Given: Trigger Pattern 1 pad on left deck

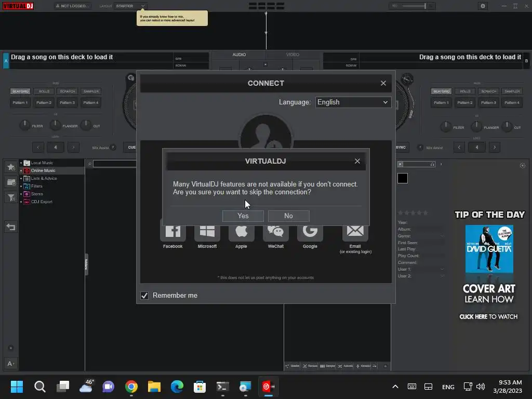Looking at the screenshot, I should coord(20,102).
